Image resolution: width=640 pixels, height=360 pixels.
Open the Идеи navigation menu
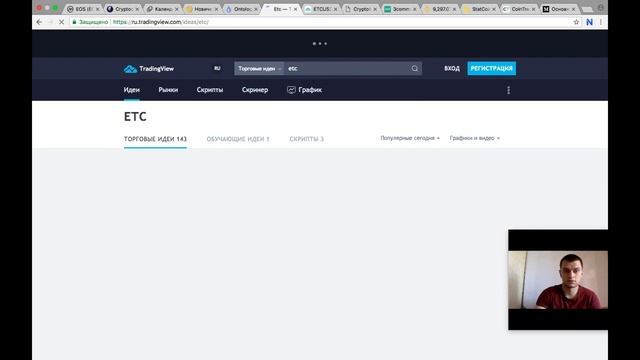(131, 90)
